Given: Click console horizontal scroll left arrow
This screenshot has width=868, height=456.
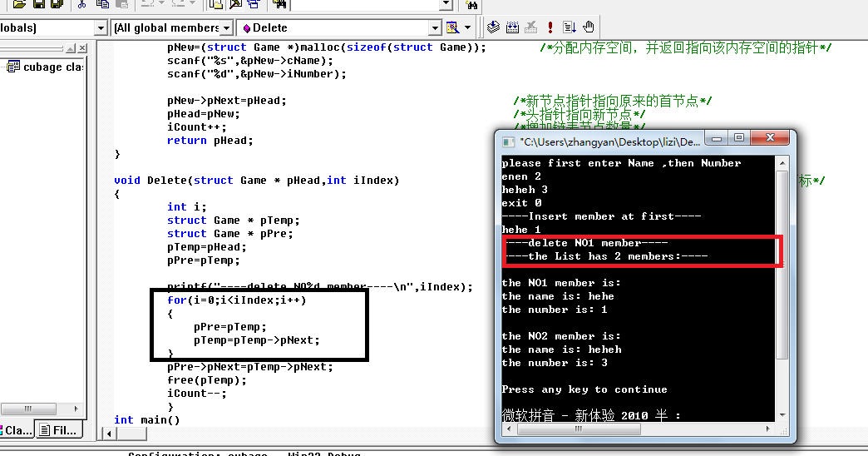Looking at the screenshot, I should click(510, 429).
